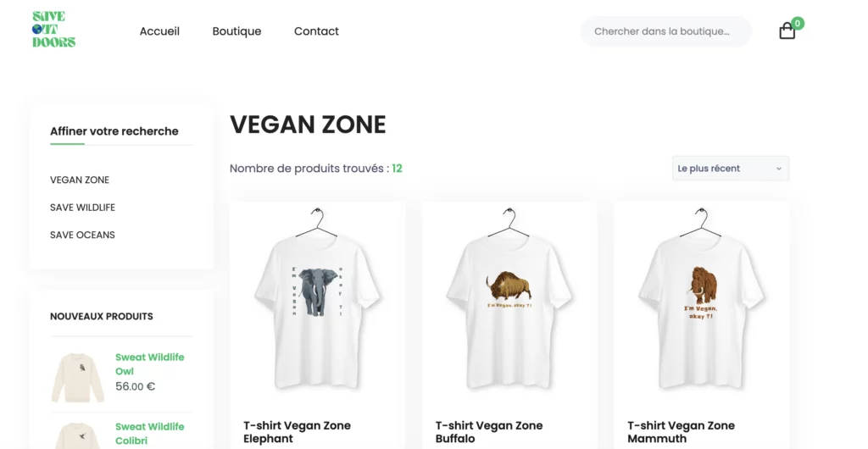Filter by SAVE WILDLIFE category

[x=82, y=208]
